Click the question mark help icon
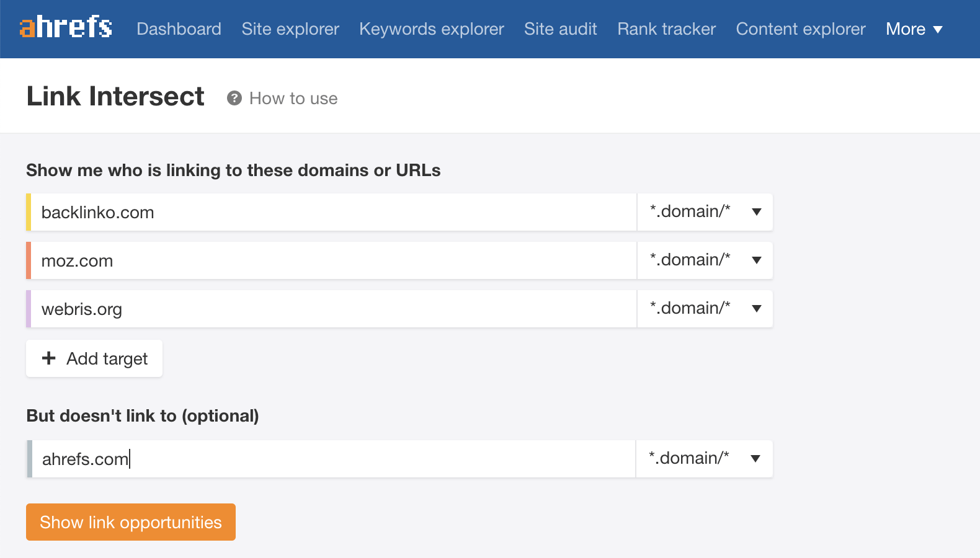This screenshot has height=558, width=980. 234,98
